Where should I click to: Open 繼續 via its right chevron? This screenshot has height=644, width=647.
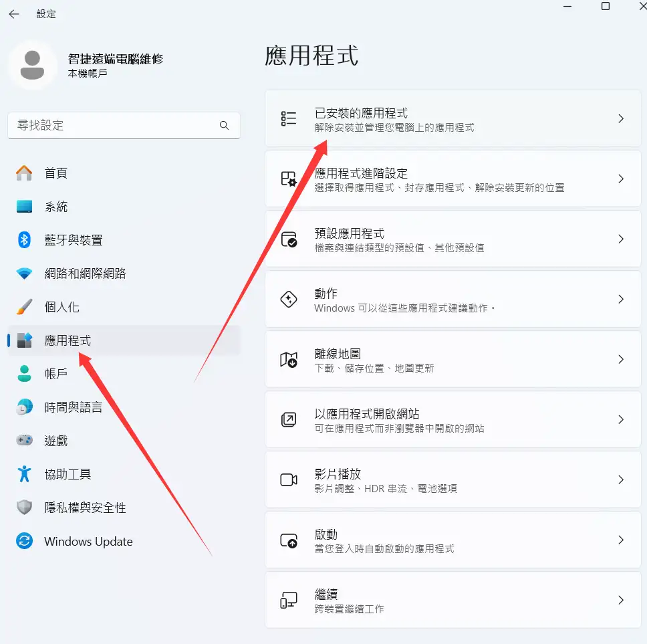pos(621,601)
